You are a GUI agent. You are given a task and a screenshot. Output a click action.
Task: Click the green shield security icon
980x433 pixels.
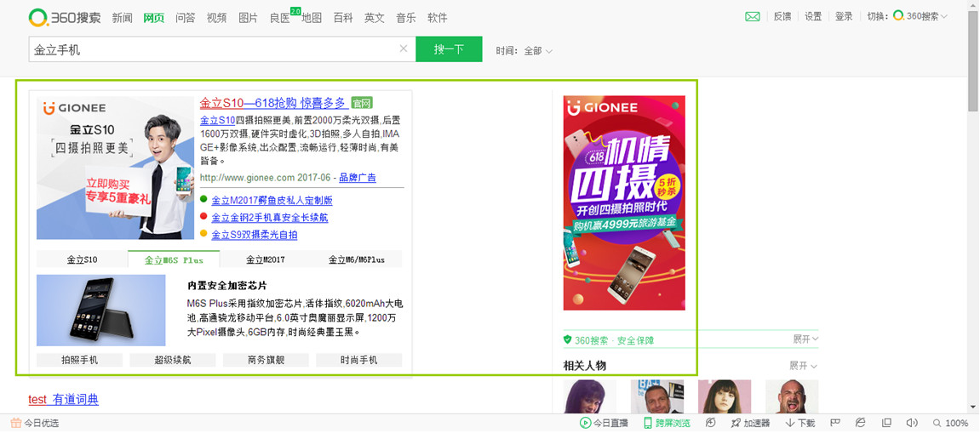pos(568,340)
